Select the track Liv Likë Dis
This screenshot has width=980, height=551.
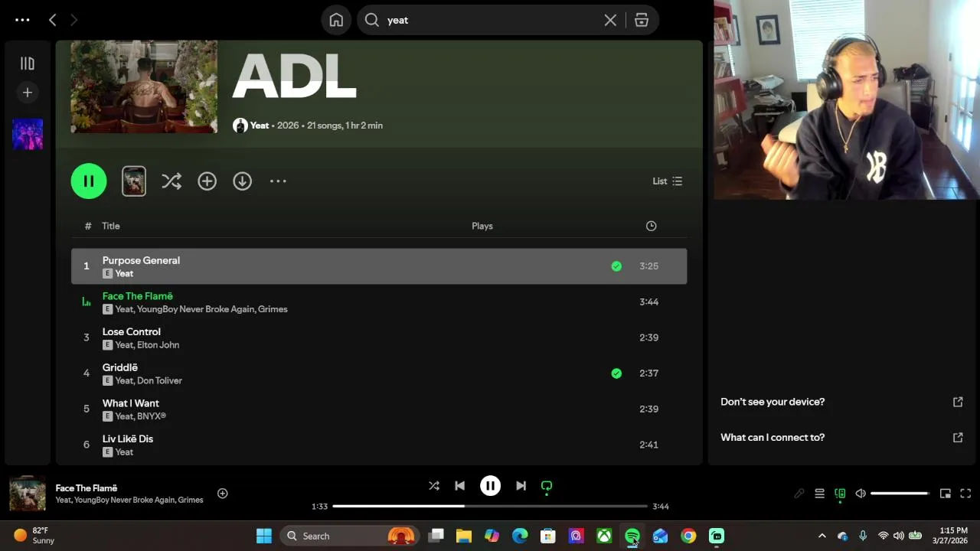coord(379,445)
